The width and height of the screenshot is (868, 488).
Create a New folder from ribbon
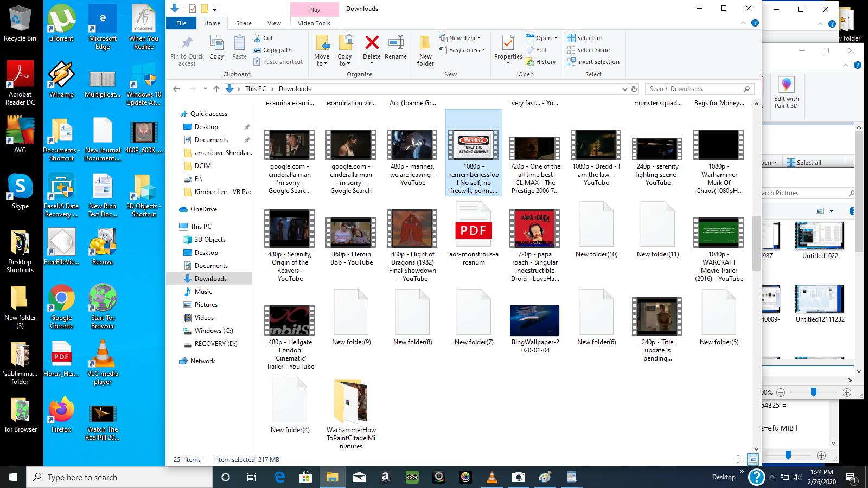[x=425, y=50]
